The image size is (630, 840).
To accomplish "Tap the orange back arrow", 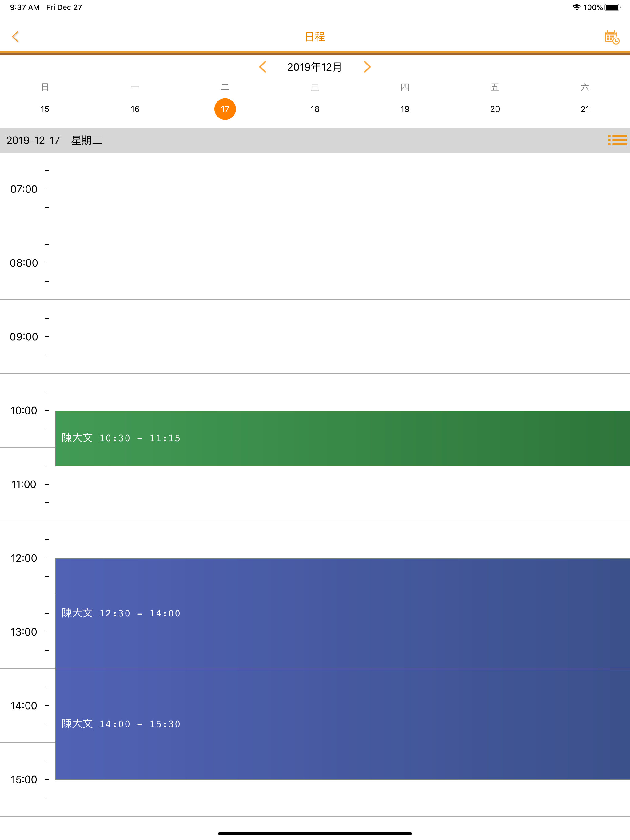I will point(15,37).
